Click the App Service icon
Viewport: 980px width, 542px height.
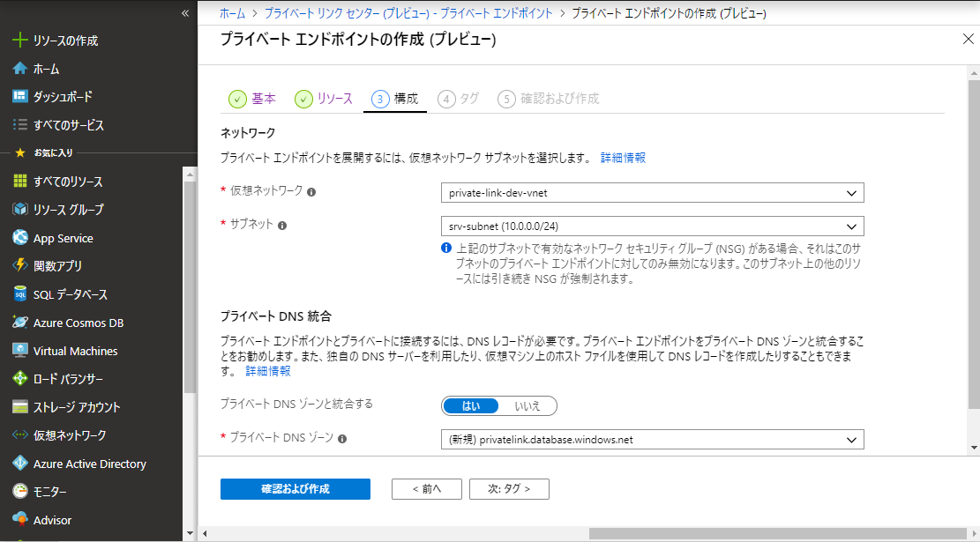click(20, 238)
